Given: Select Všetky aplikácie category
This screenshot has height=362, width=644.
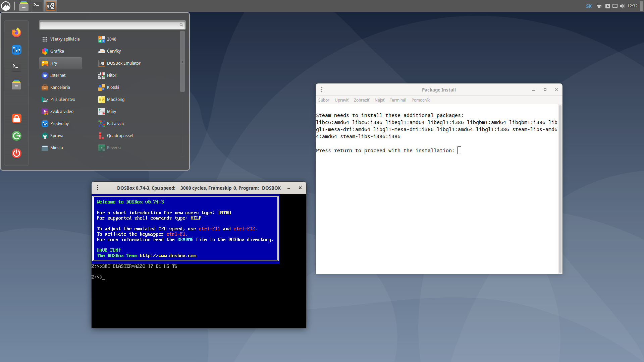Looking at the screenshot, I should [61, 39].
